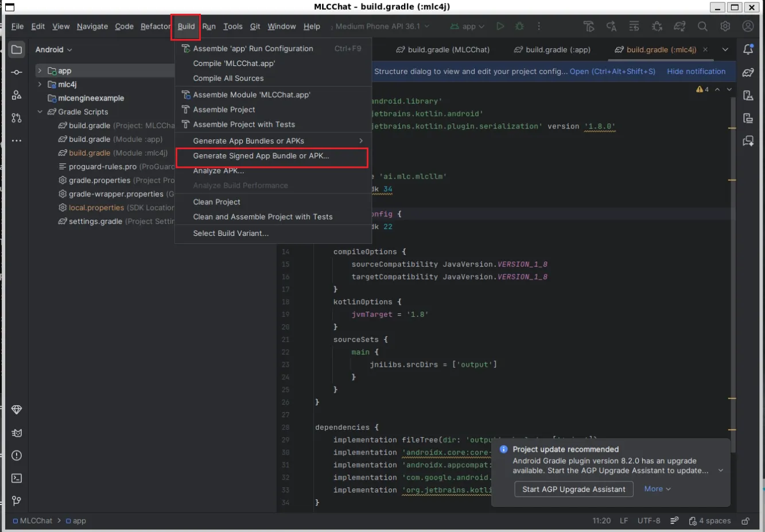Open the Project tool window folder icon
The image size is (765, 532).
click(17, 49)
